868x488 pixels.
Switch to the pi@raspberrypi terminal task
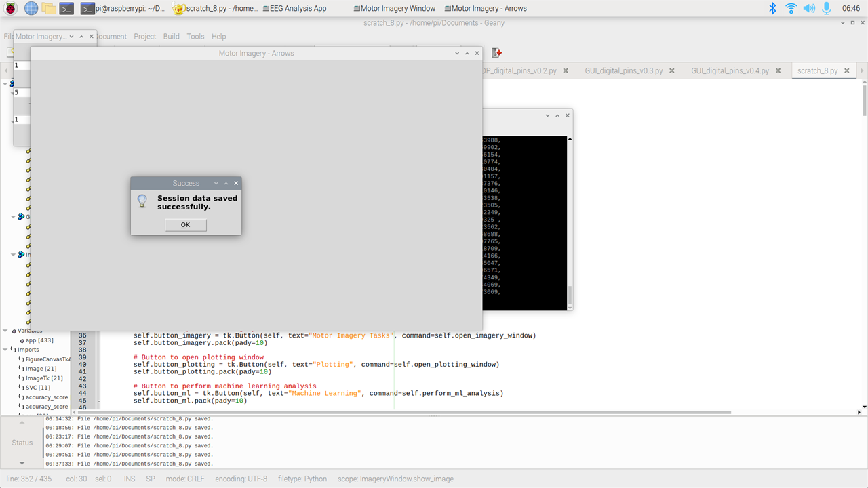coord(123,8)
